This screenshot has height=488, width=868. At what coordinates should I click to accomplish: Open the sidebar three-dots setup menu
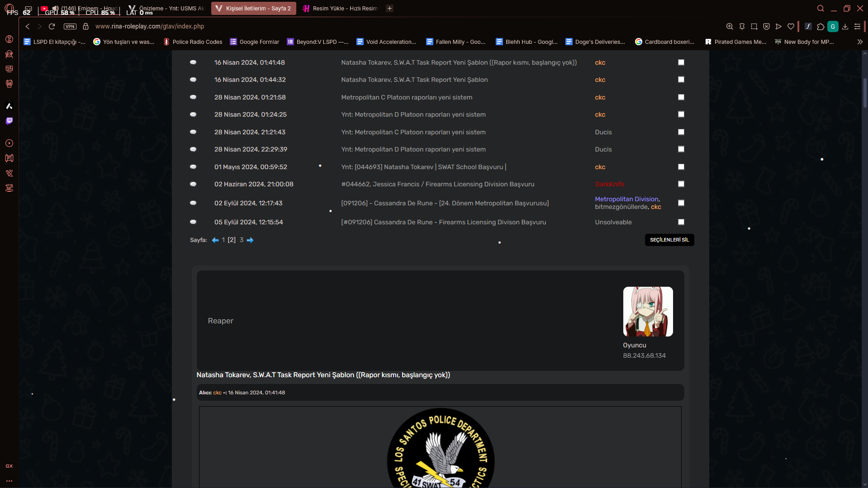9,481
